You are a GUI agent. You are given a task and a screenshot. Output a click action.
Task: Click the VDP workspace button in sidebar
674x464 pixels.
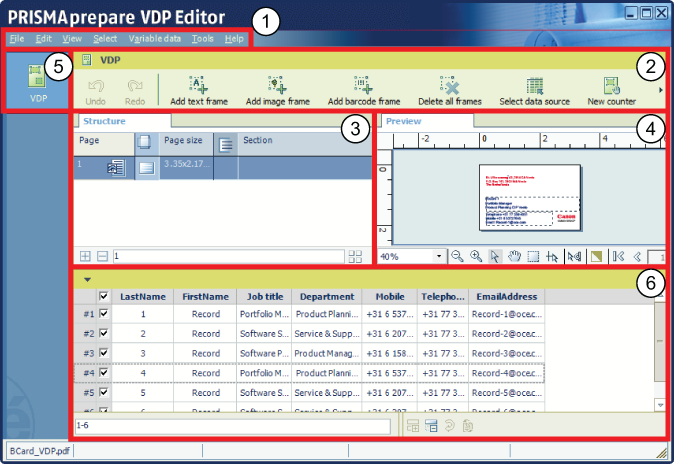[38, 82]
